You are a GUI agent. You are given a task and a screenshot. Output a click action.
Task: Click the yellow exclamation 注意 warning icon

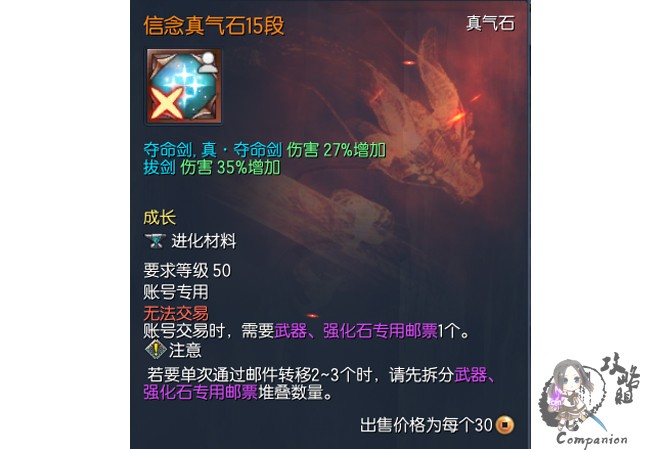pos(155,350)
